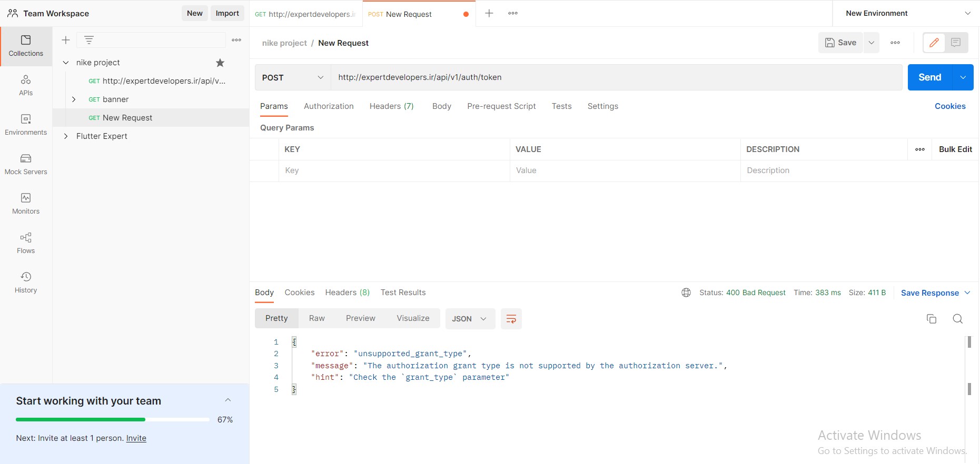Click the request URL input field
The width and height of the screenshot is (980, 464).
pos(616,77)
